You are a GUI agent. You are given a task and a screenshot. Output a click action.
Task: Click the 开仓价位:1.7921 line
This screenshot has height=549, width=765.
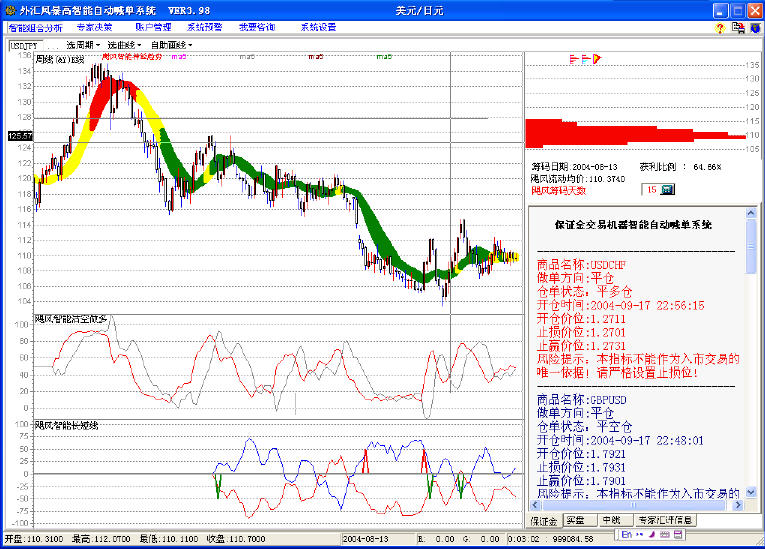pos(581,454)
